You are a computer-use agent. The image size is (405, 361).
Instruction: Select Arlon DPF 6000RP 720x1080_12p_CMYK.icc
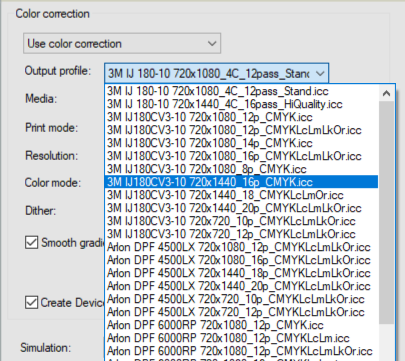[242, 325]
